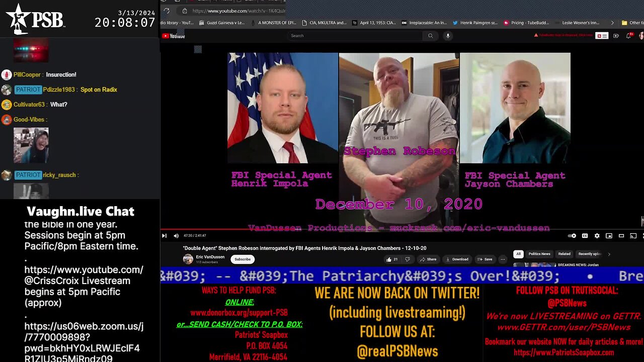Open the 'A MONSTER OF EPI...' bookmark
This screenshot has height=362, width=644.
[x=273, y=23]
